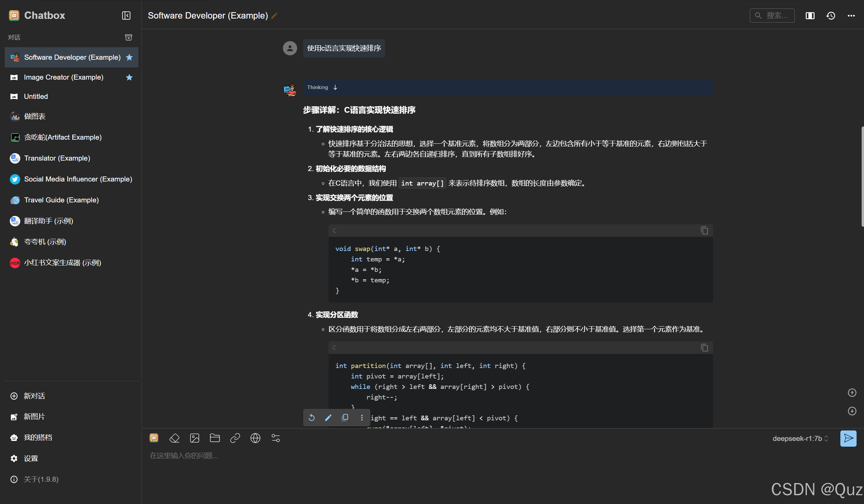The width and height of the screenshot is (864, 504).
Task: Click the globe web browsing icon
Action: 255,438
